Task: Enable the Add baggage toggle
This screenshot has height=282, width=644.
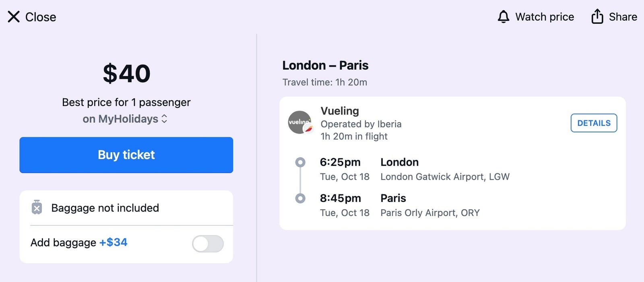Action: (x=208, y=244)
